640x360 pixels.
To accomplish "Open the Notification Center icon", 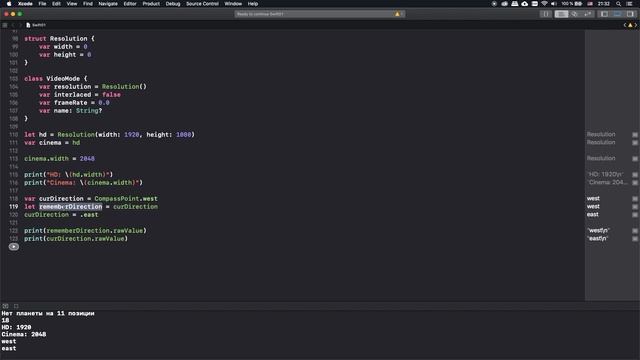I will (x=629, y=4).
